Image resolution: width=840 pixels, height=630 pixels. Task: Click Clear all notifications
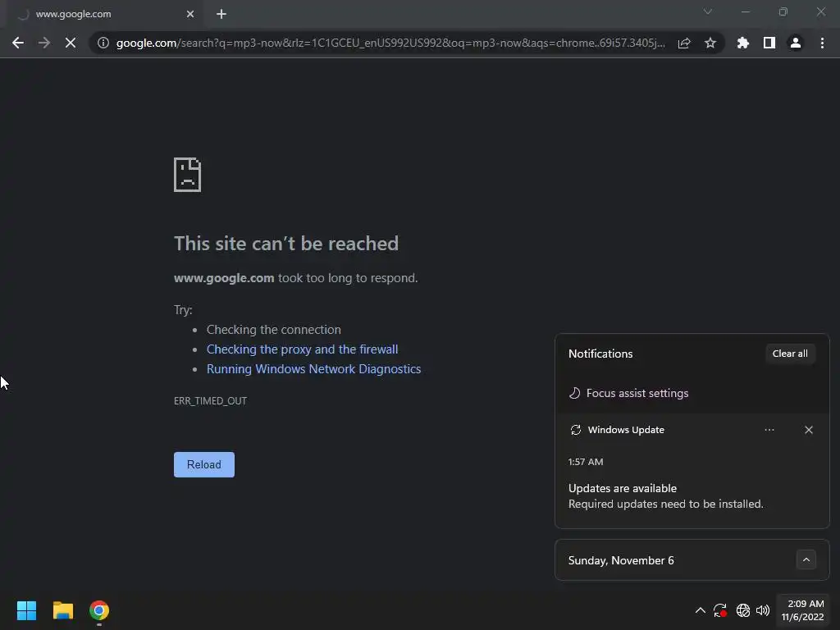pos(790,354)
